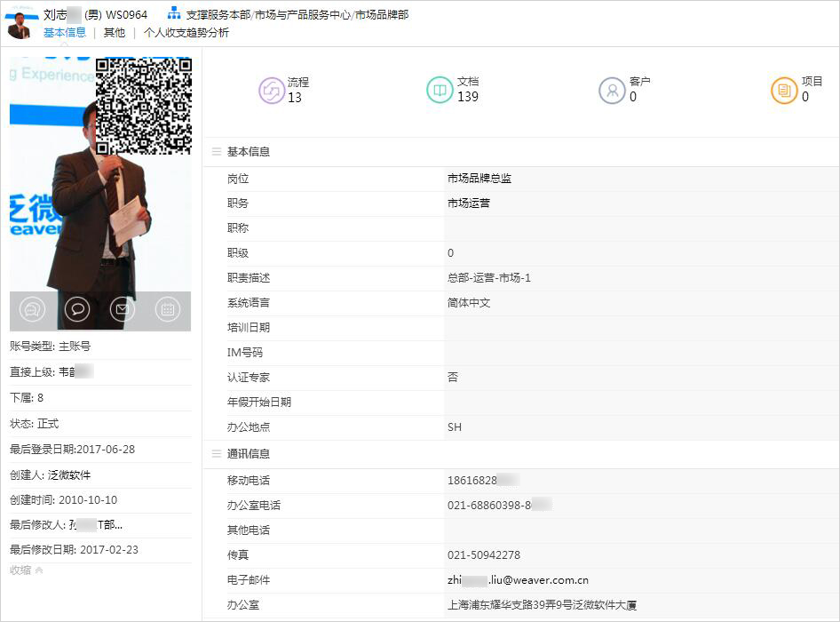Collapse the 基本信息 section header
This screenshot has width=840, height=622.
tap(217, 152)
